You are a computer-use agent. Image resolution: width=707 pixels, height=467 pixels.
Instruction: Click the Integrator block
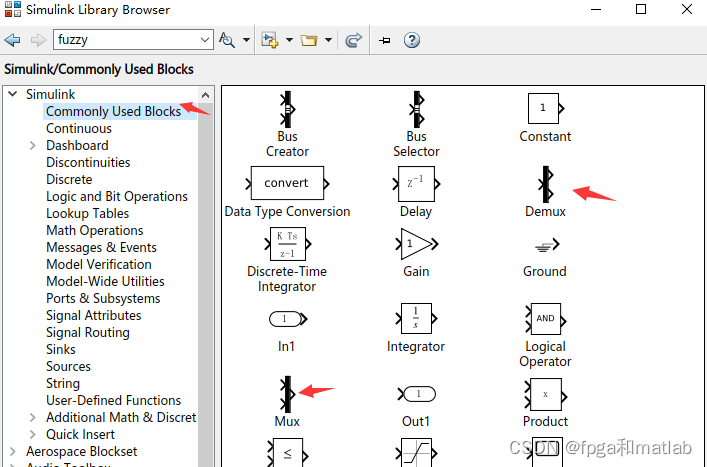pos(416,318)
